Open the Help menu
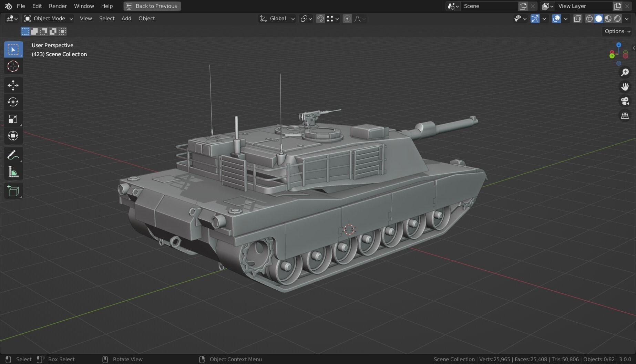Viewport: 636px width, 364px height. tap(107, 6)
